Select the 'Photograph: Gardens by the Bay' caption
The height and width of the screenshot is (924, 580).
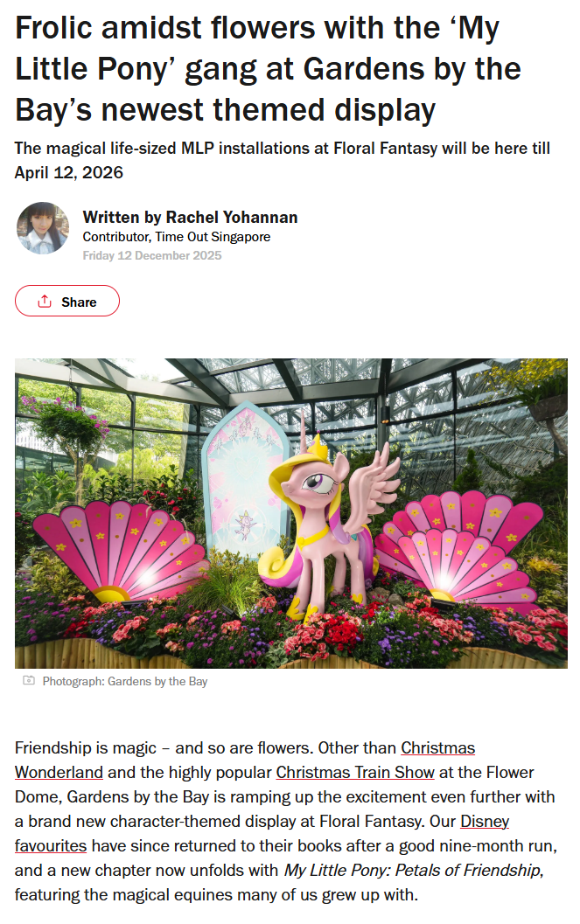pos(125,681)
